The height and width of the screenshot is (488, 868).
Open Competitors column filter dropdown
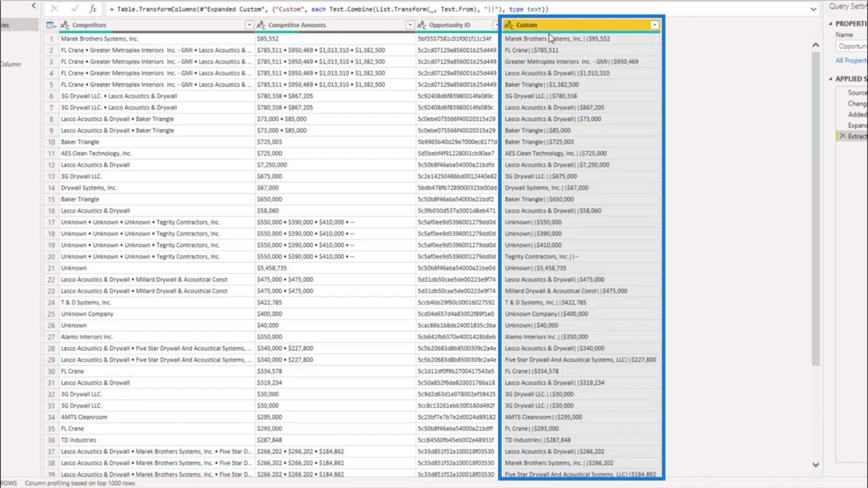point(249,25)
